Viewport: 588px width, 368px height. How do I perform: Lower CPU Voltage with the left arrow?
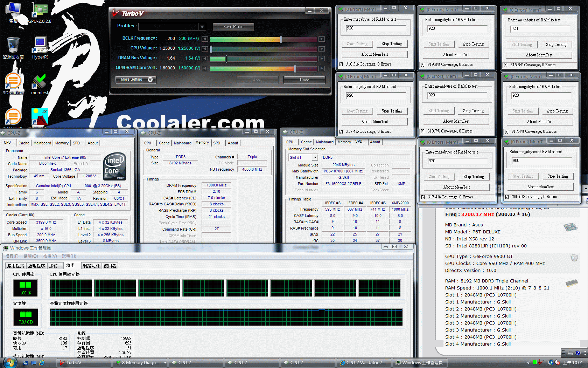205,49
